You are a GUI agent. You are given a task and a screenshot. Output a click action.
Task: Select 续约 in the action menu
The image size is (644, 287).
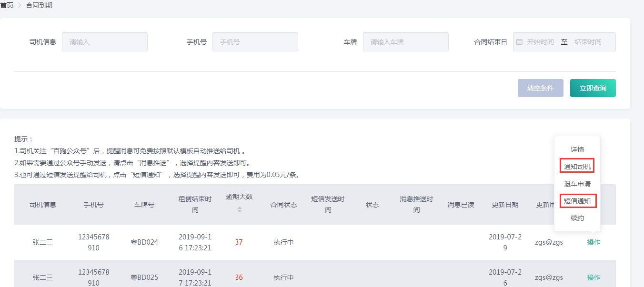click(577, 218)
